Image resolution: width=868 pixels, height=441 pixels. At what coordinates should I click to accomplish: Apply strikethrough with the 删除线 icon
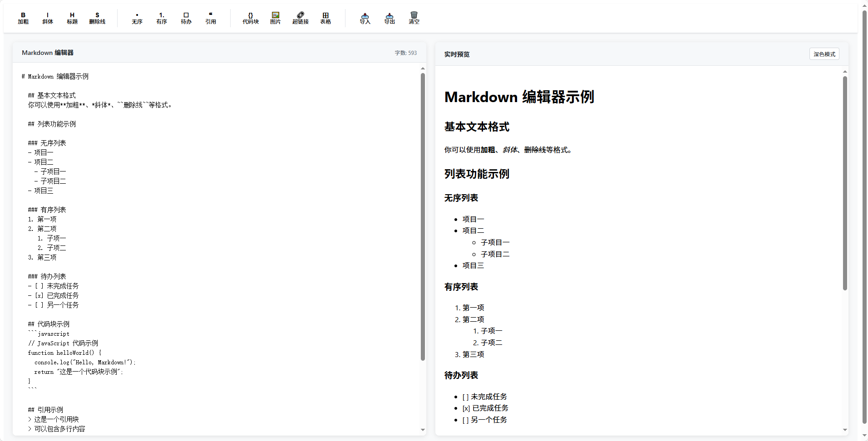click(x=97, y=18)
